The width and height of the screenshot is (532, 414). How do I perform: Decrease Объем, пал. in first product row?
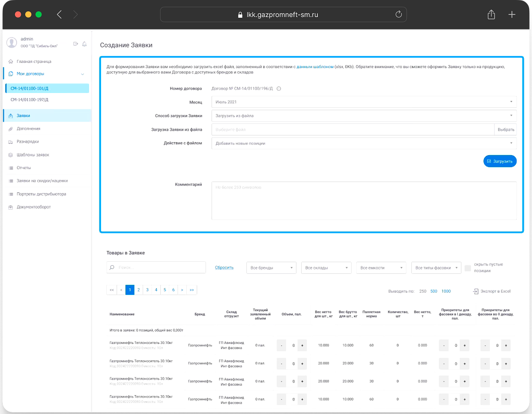tap(282, 345)
